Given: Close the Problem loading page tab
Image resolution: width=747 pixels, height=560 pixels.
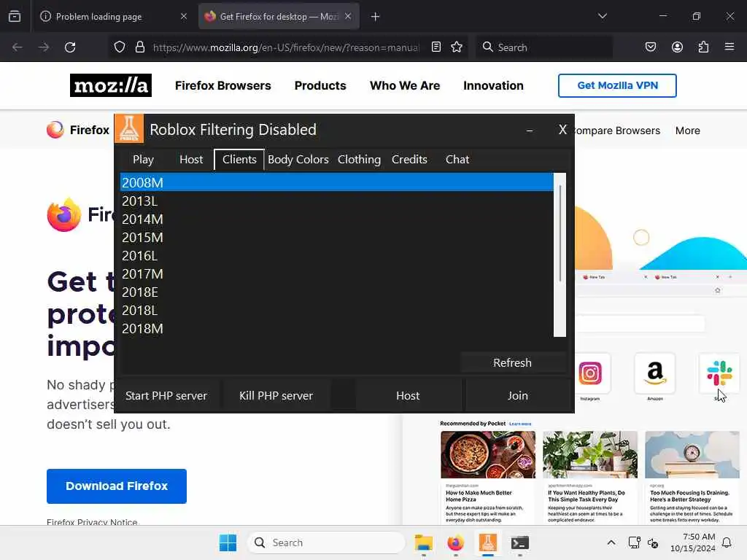Looking at the screenshot, I should click(184, 17).
